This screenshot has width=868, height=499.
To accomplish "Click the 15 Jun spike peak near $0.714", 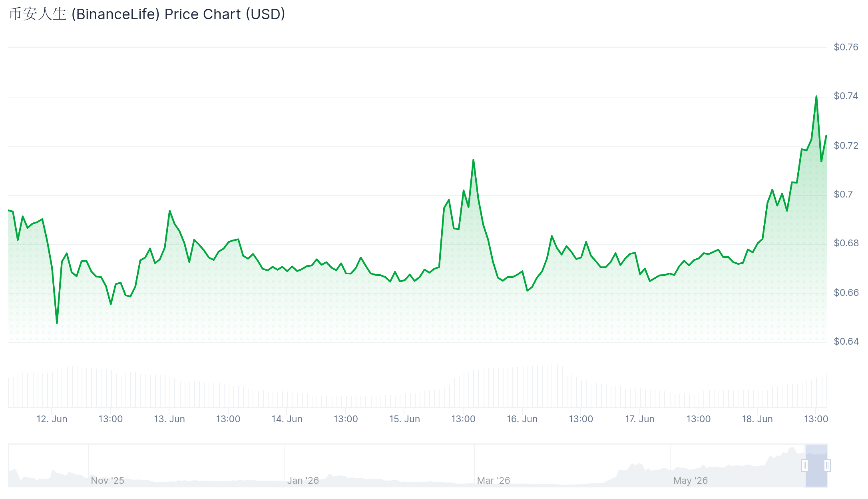I will pos(473,160).
